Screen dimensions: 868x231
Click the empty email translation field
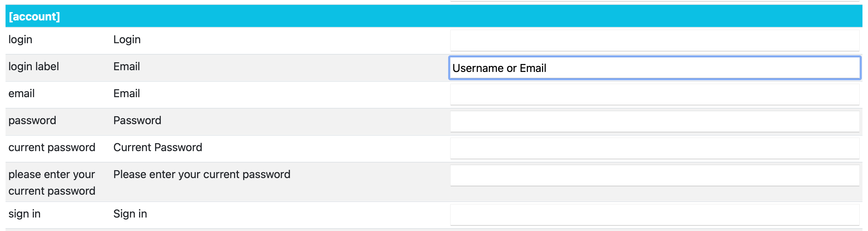point(656,94)
